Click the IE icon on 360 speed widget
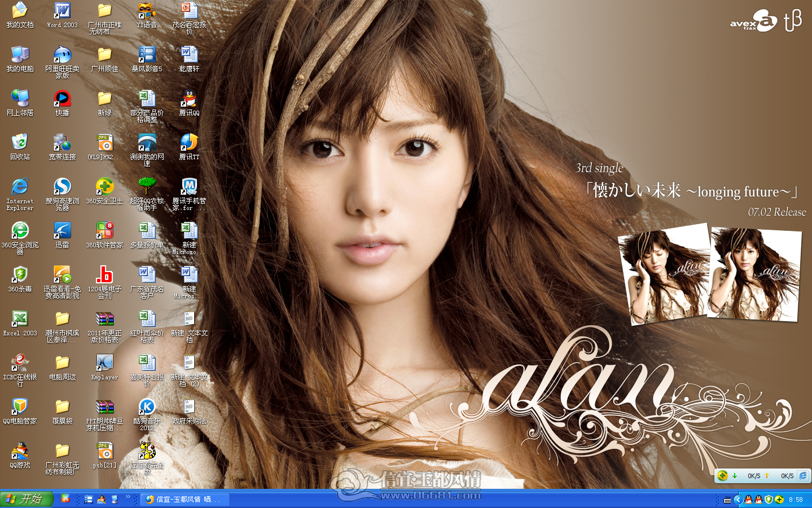This screenshot has height=508, width=812. point(802,476)
